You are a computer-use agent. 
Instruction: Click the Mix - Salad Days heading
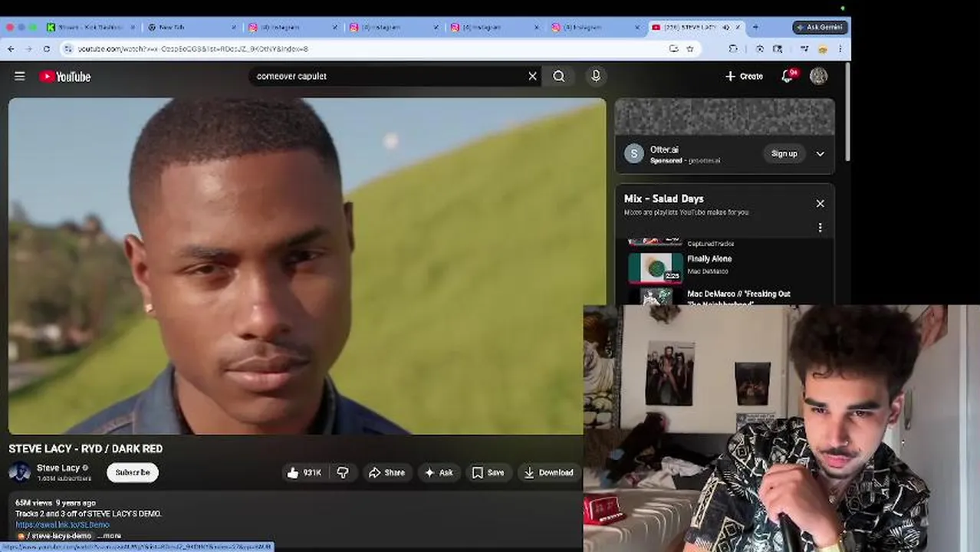coord(664,199)
